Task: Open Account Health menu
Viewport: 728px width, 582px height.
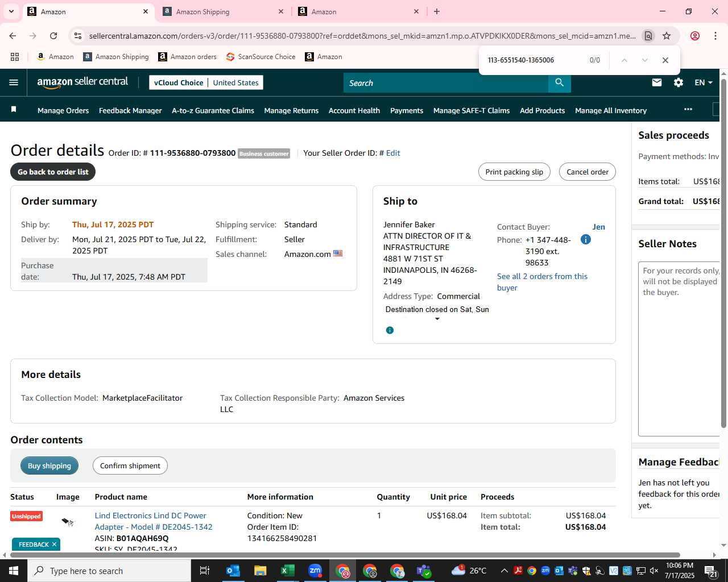Action: [x=354, y=110]
